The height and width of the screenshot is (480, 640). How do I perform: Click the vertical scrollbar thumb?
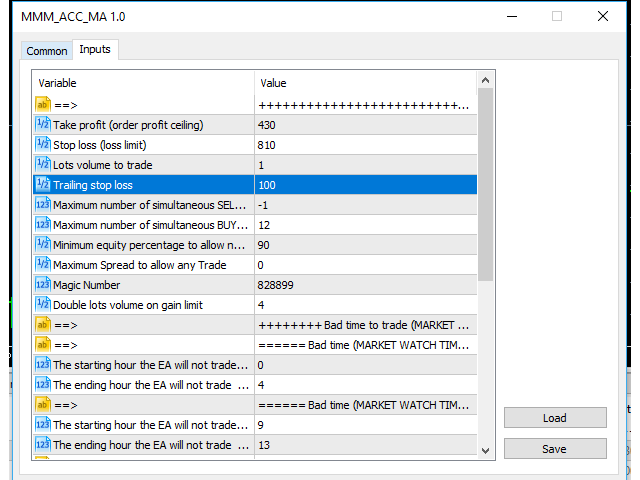point(485,184)
